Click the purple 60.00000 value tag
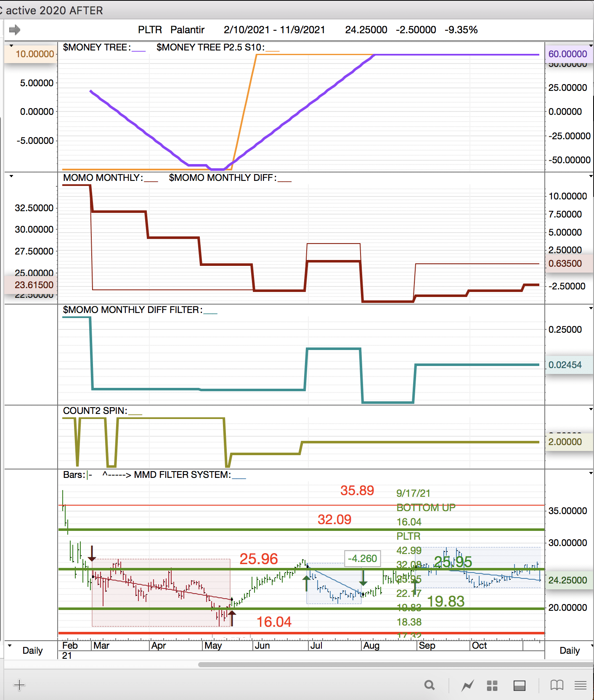The image size is (594, 700). 569,54
